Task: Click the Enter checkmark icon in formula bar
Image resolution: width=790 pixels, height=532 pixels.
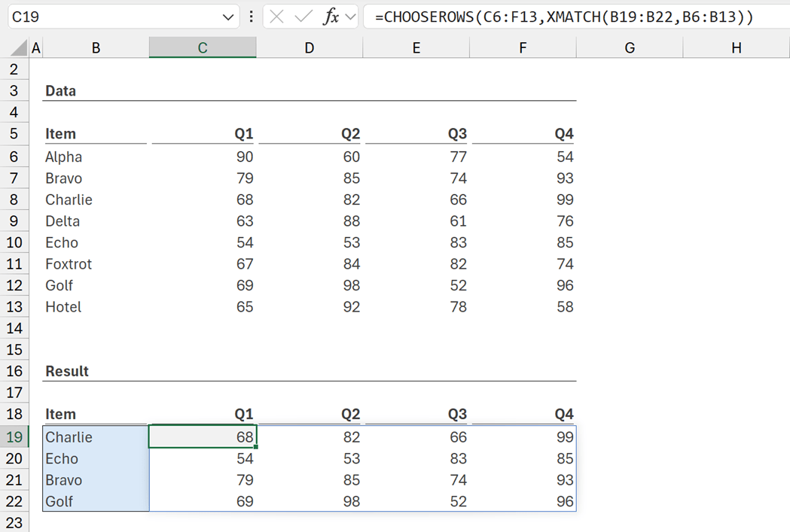Action: 303,17
